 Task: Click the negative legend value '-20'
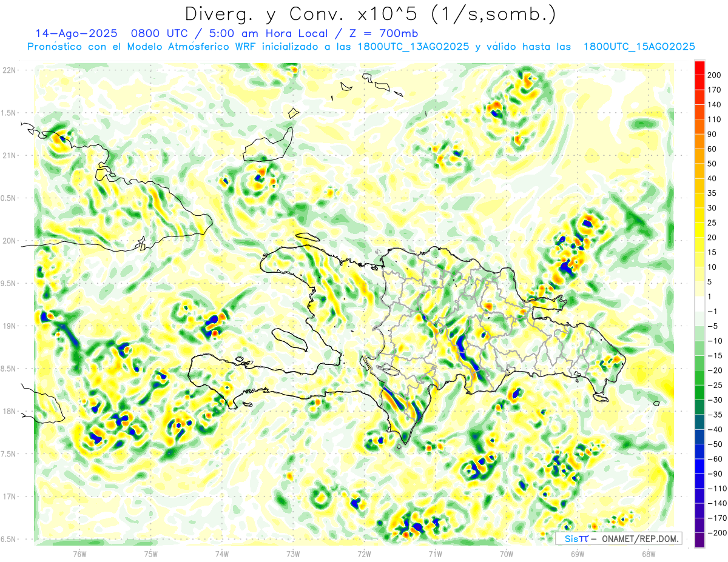(x=715, y=371)
